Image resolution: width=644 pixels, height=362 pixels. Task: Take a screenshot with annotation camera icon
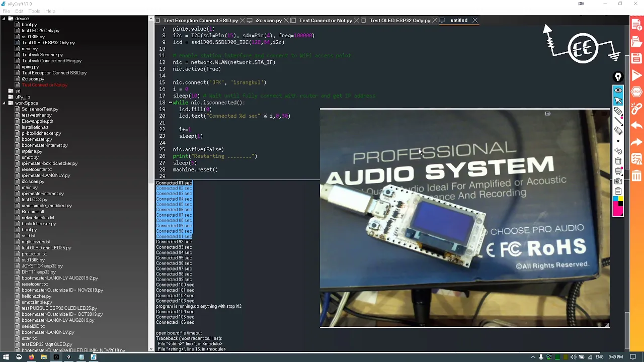pos(618,181)
